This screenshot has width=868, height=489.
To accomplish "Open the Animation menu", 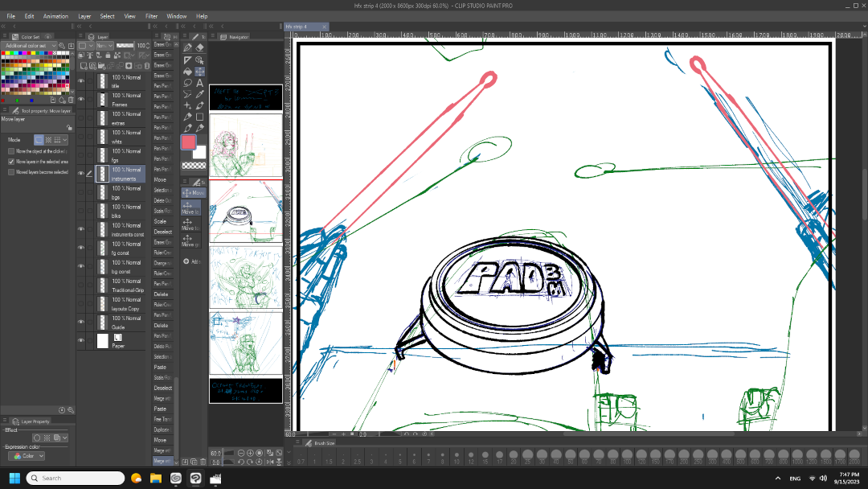I will click(55, 16).
